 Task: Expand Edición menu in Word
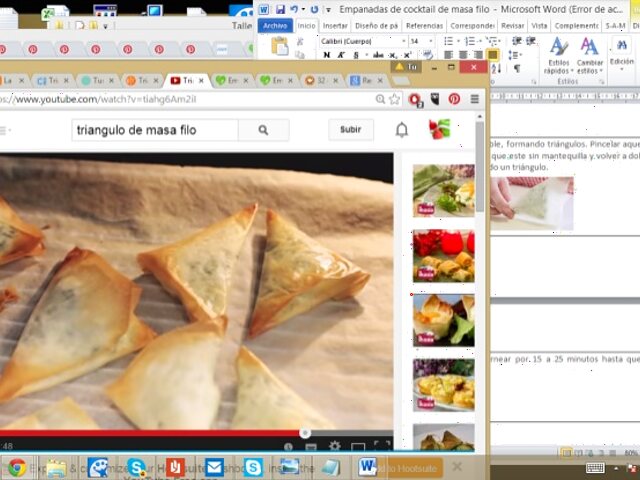622,53
